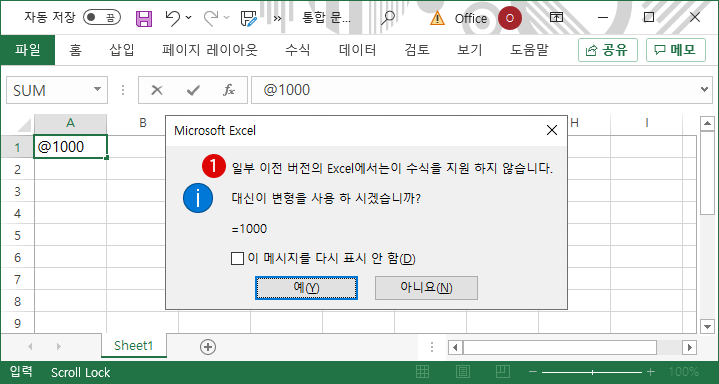Click the warning triangle icon next to Office
The image size is (719, 384).
click(437, 18)
